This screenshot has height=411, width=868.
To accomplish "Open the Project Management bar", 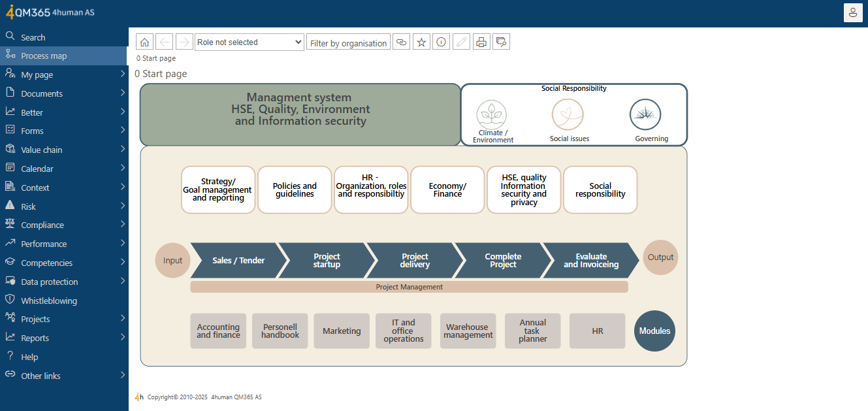I will 410,287.
